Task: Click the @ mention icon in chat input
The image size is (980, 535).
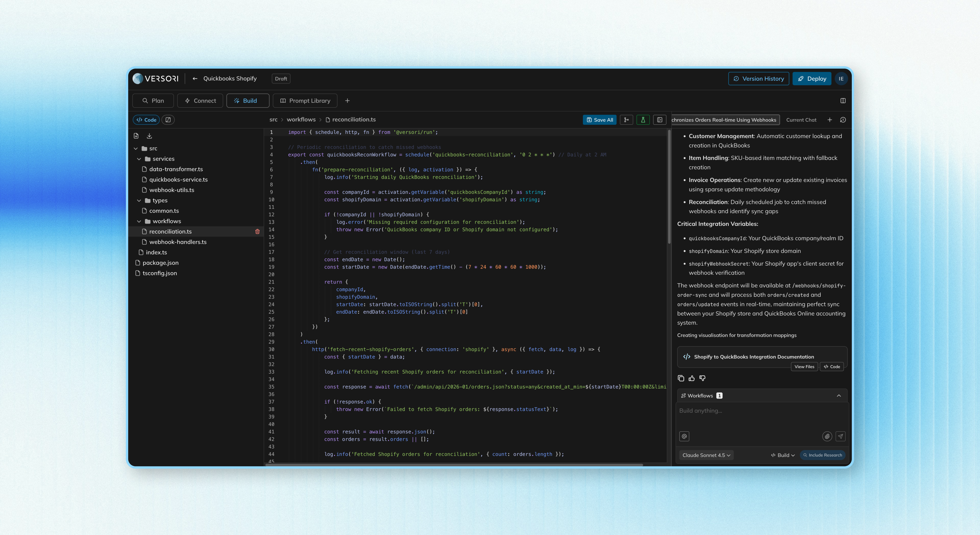Action: click(684, 436)
